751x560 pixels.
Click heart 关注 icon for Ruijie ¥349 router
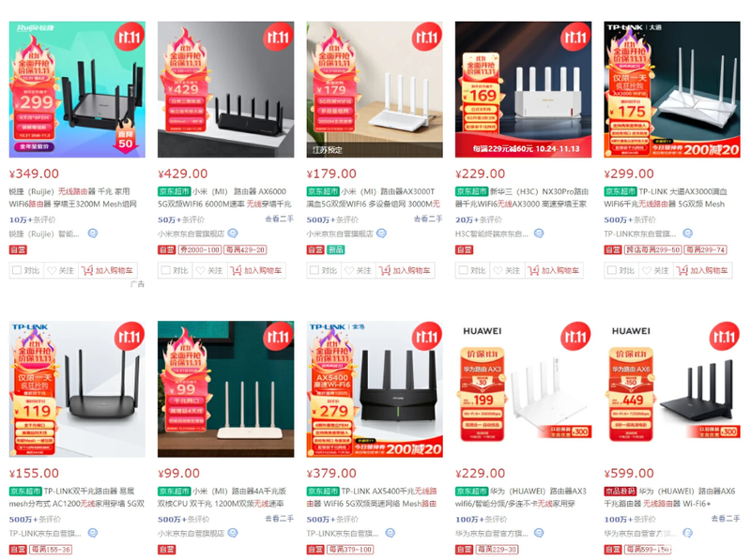pos(52,270)
